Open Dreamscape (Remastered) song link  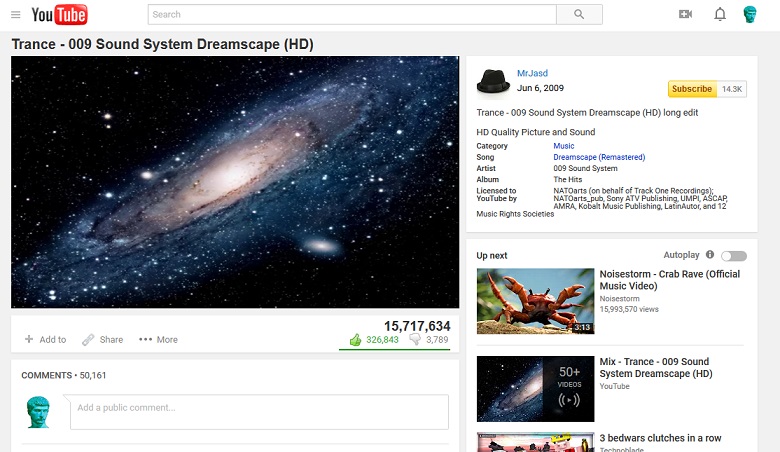click(x=599, y=157)
